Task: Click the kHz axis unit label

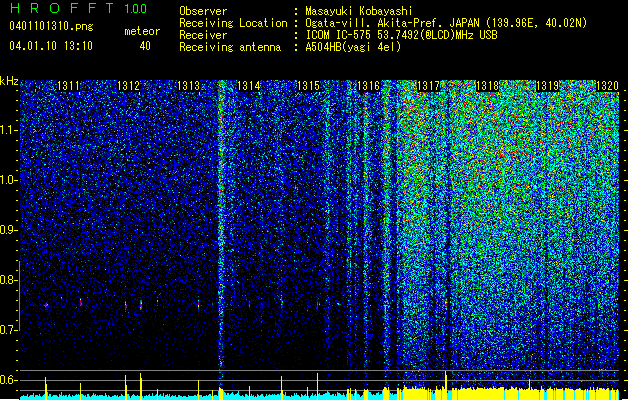Action: coord(9,81)
